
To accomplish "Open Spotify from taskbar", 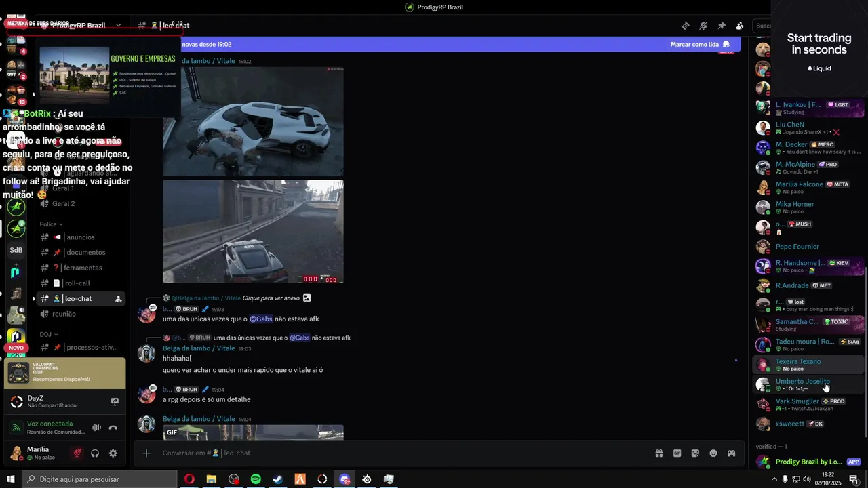I will pyautogui.click(x=256, y=479).
